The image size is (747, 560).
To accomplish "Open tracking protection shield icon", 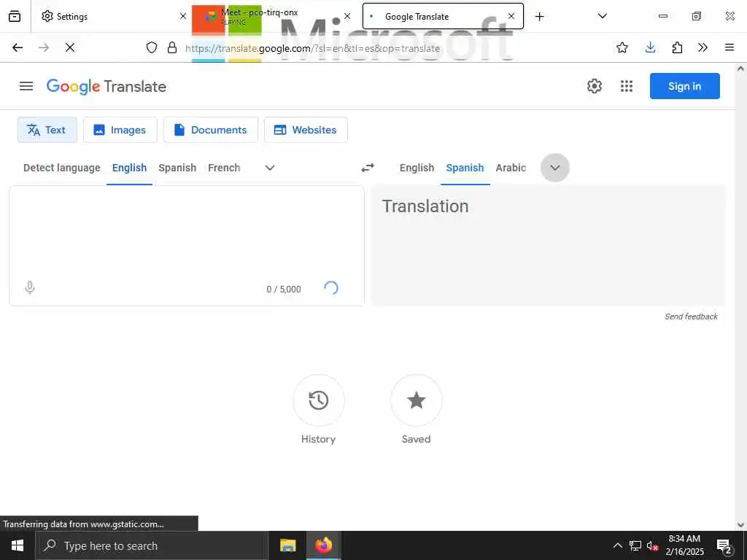I will click(152, 47).
